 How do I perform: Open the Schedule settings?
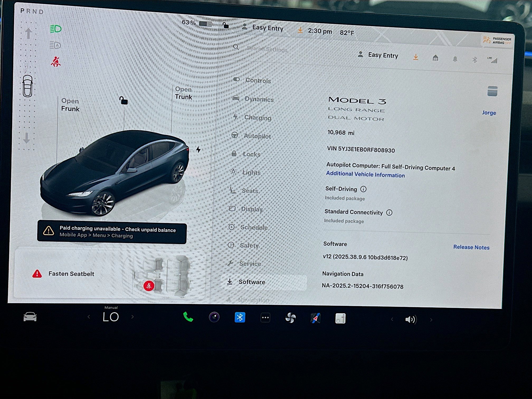coord(248,227)
